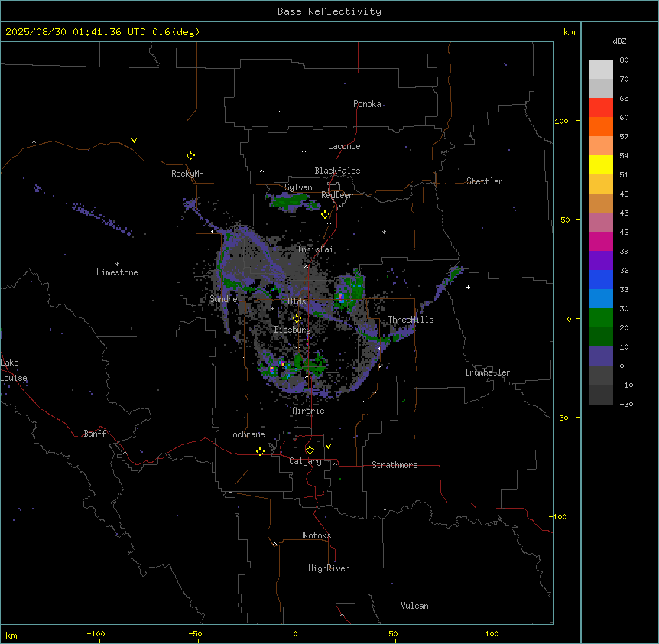The height and width of the screenshot is (644, 659).
Task: Click the green echo patch below Sylvan
Action: pos(293,202)
